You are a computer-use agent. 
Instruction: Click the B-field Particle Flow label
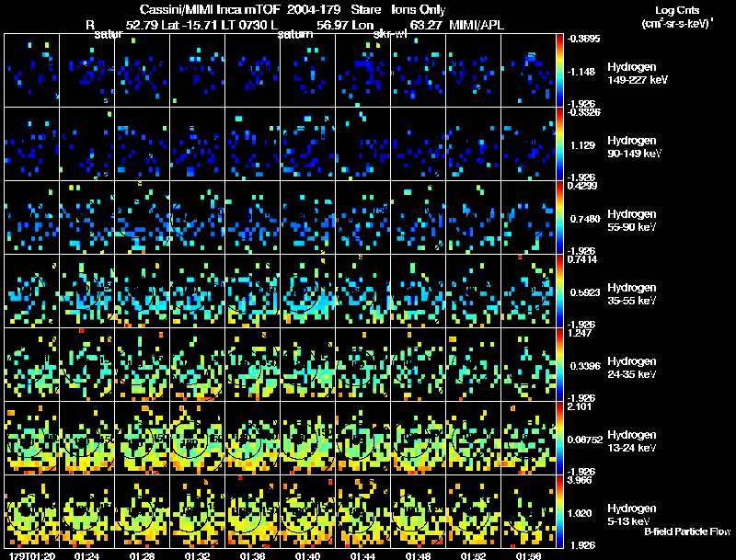point(686,531)
